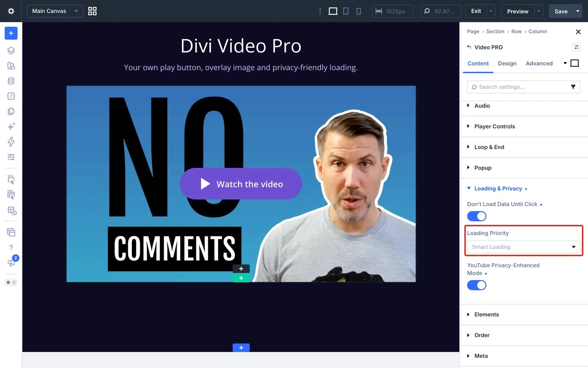Open the announcements icon with badge 2
Screen dimensions: 588x368
(x=11, y=262)
